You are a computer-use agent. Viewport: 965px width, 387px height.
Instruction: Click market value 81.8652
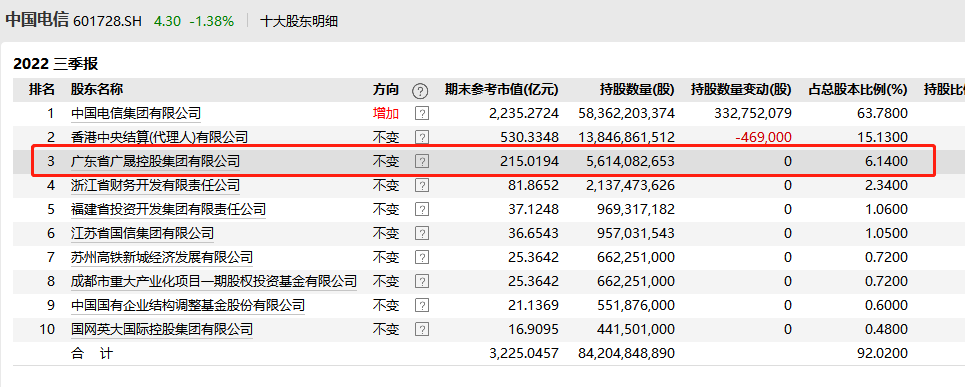[534, 185]
